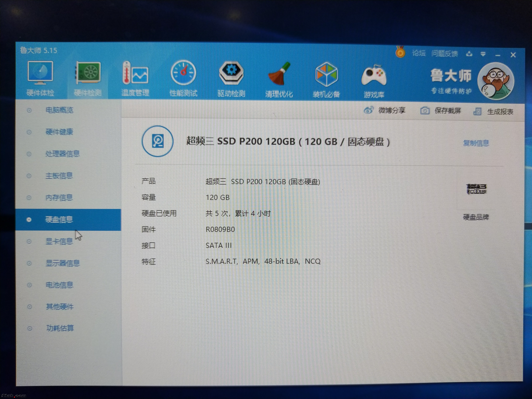Image resolution: width=532 pixels, height=399 pixels.
Task: Click the upload/share icon in title bar
Action: point(469,54)
